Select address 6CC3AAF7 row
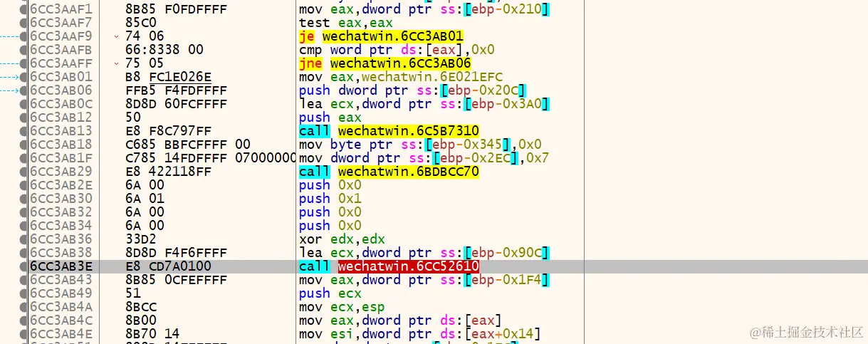Viewport: 868px width, 344px height. pos(61,23)
